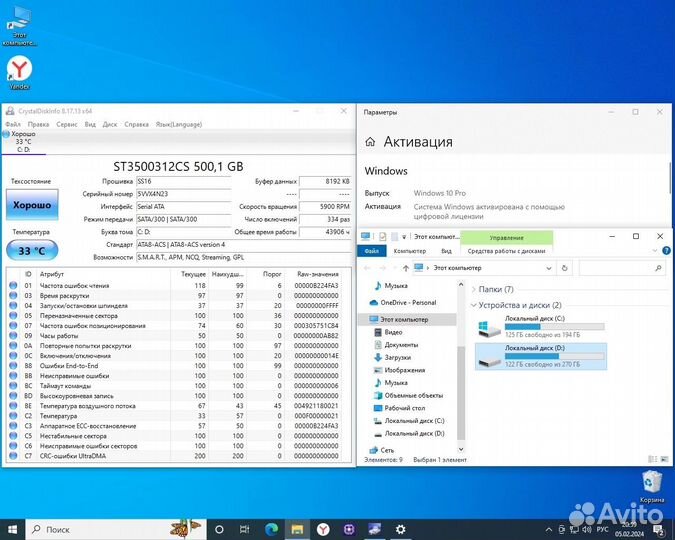The image size is (675, 540).
Task: Click the properties icon in Explorer quick access toolbar
Action: pos(382,236)
